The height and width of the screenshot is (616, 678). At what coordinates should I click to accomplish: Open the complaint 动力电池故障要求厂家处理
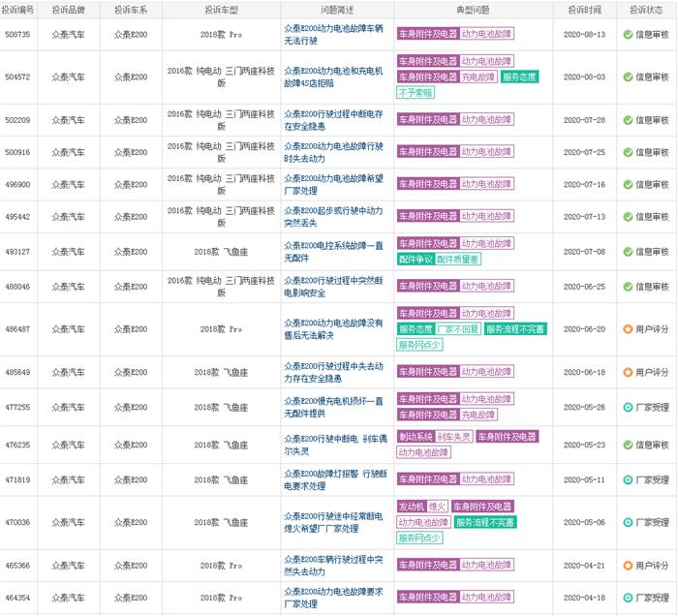pyautogui.click(x=333, y=598)
